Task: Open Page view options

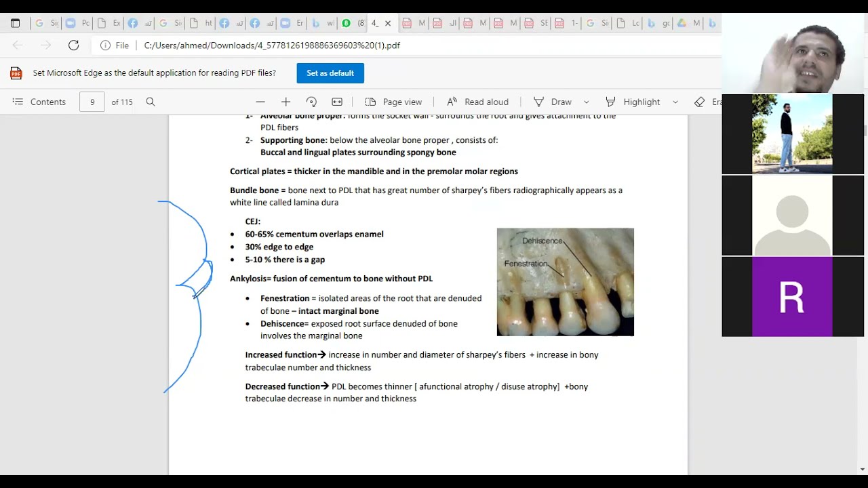Action: tap(393, 102)
